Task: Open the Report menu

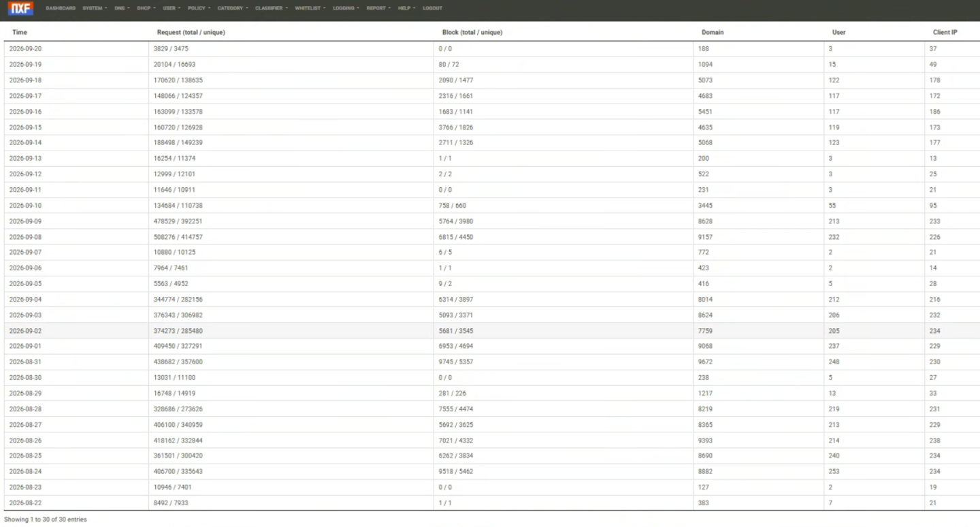Action: coord(378,8)
